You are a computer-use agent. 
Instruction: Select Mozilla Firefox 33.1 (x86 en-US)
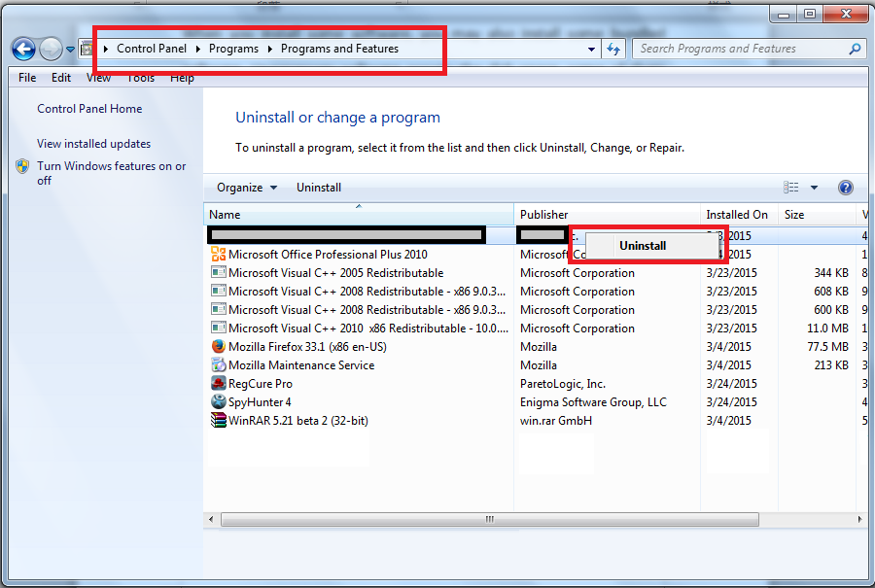[x=307, y=346]
